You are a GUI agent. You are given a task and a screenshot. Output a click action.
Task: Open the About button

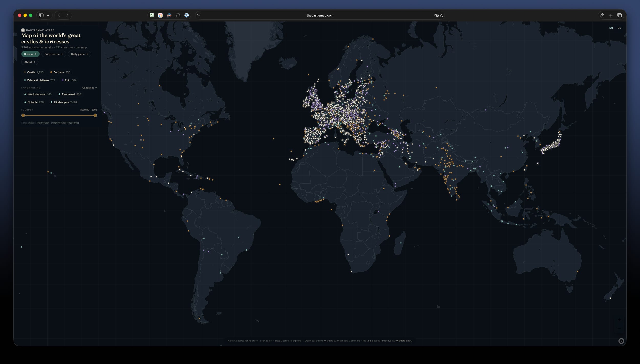[30, 62]
